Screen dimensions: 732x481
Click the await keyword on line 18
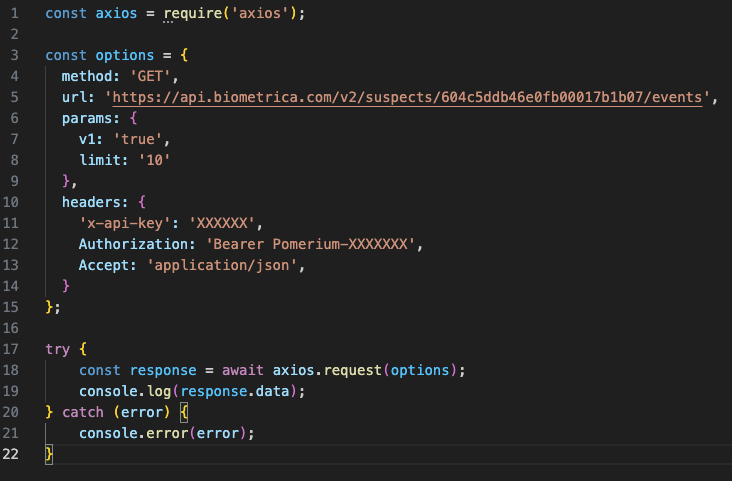tap(243, 370)
